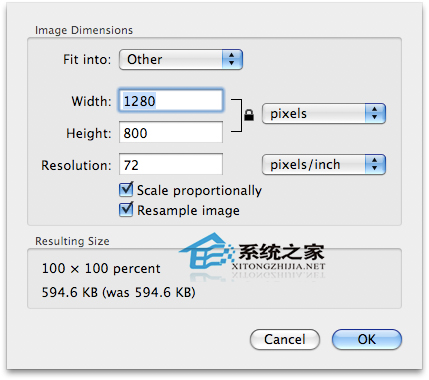This screenshot has width=429, height=380.
Task: Dismiss the dialog with Cancel
Action: [285, 339]
